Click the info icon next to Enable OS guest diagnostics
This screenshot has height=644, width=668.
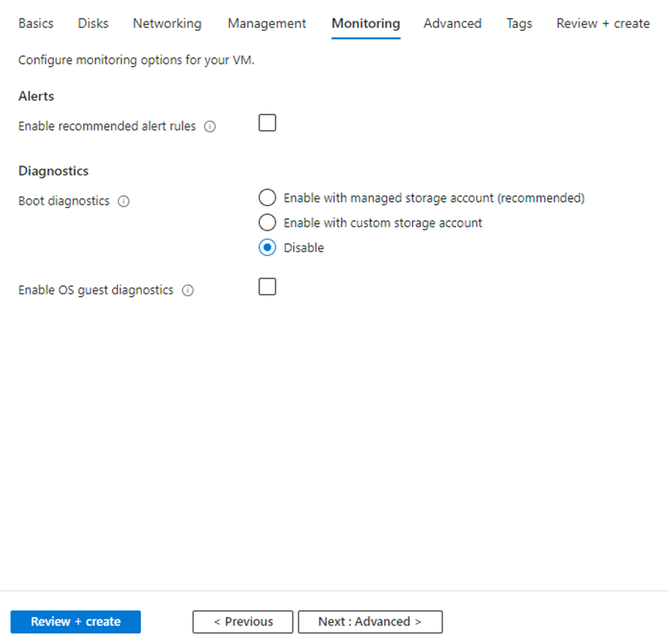coord(188,290)
